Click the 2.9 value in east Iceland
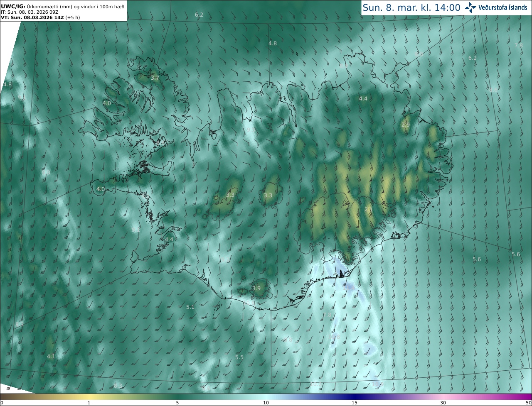 point(406,125)
